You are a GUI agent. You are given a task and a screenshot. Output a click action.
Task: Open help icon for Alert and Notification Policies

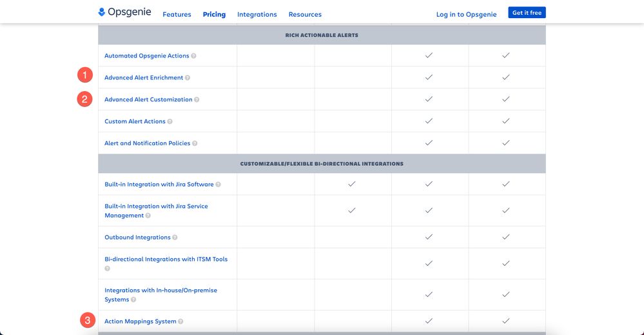point(195,143)
